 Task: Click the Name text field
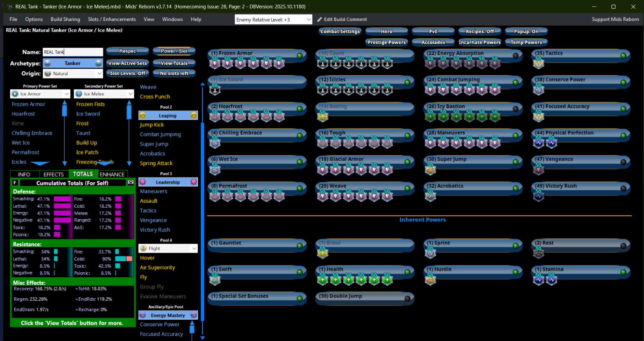pyautogui.click(x=73, y=52)
